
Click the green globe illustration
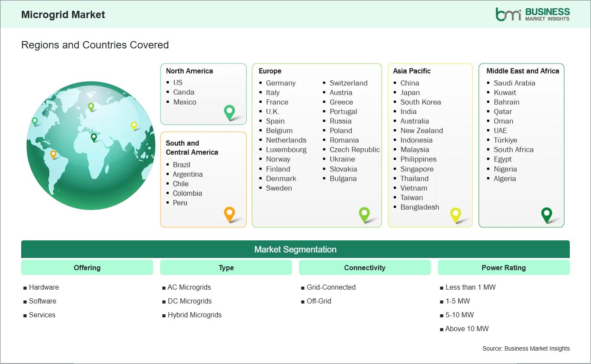(x=91, y=146)
